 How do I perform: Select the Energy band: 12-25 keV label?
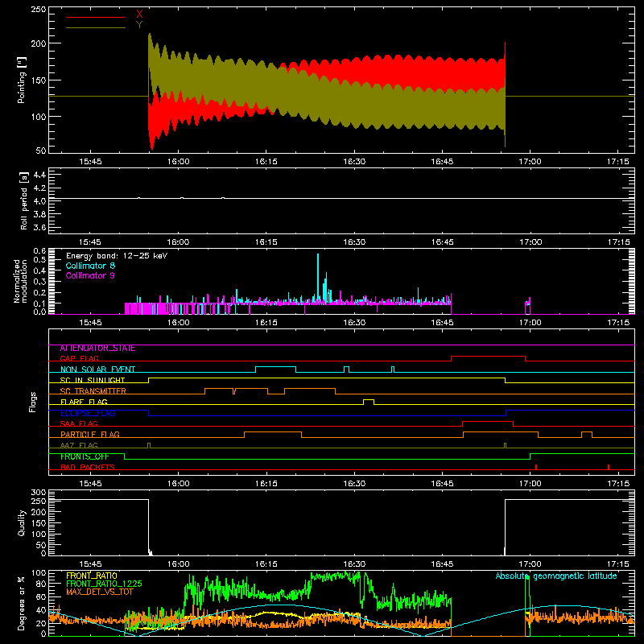[x=117, y=256]
